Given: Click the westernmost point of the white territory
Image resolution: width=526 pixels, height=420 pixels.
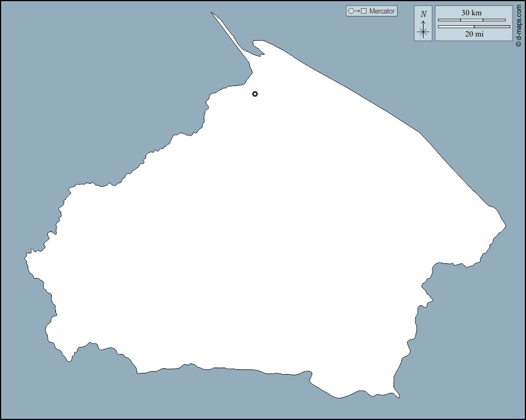Looking at the screenshot, I should [x=26, y=257].
